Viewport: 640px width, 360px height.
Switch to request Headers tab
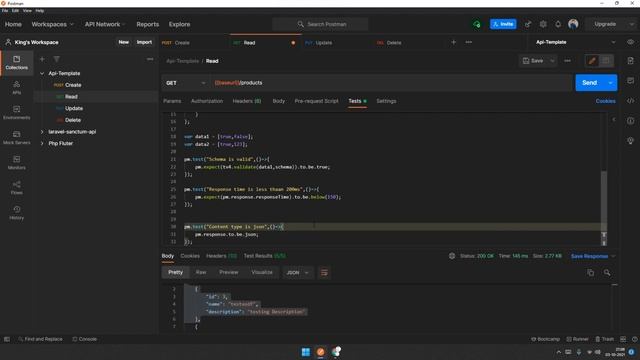coord(247,101)
